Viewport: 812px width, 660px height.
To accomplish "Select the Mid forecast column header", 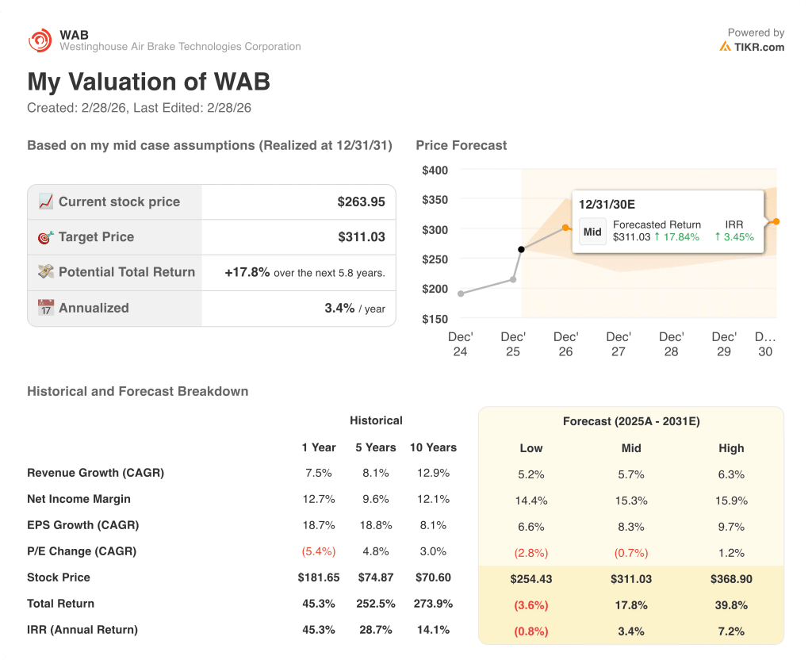I will [631, 448].
